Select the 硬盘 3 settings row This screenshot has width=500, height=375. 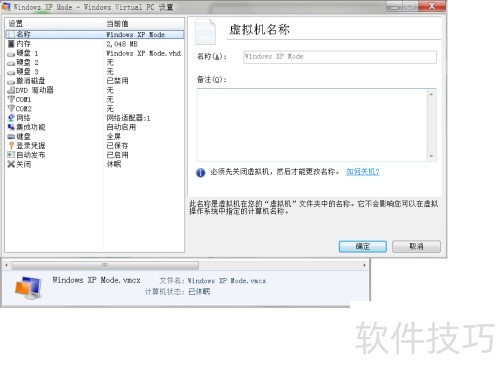(x=95, y=72)
